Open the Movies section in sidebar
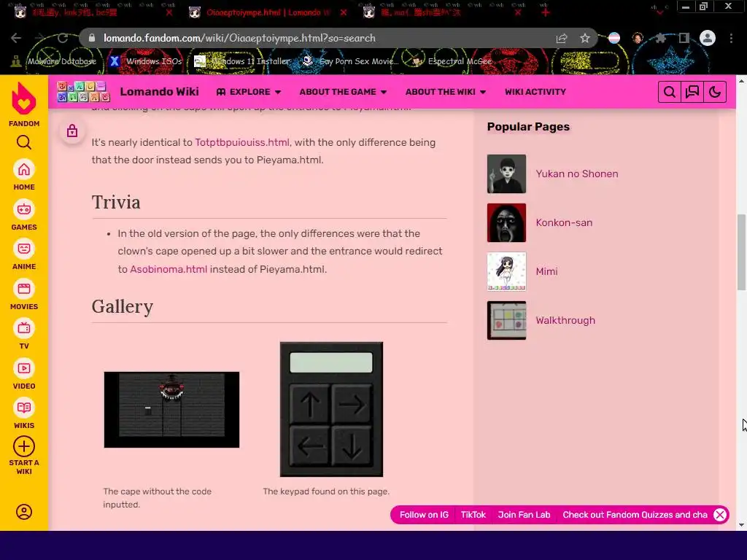 (x=24, y=295)
